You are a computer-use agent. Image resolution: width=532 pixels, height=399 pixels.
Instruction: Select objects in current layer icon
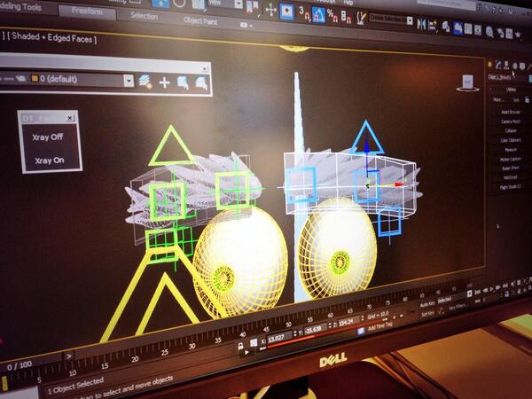(x=201, y=84)
